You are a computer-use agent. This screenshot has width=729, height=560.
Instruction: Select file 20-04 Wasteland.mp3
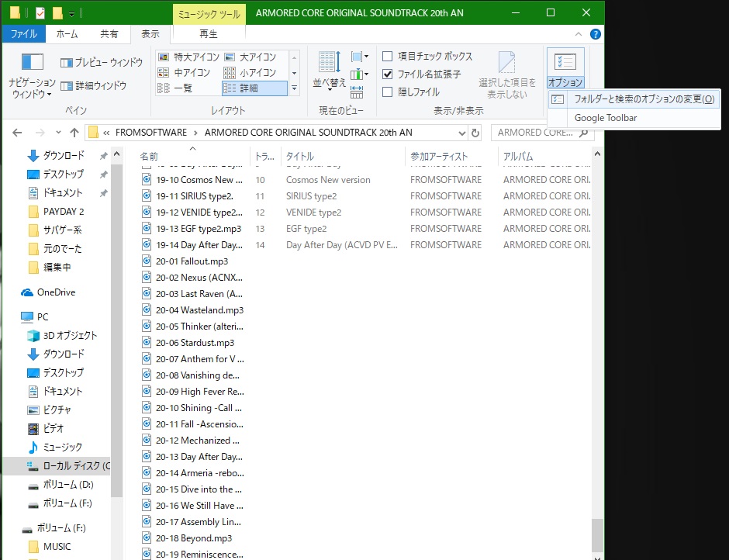[199, 310]
